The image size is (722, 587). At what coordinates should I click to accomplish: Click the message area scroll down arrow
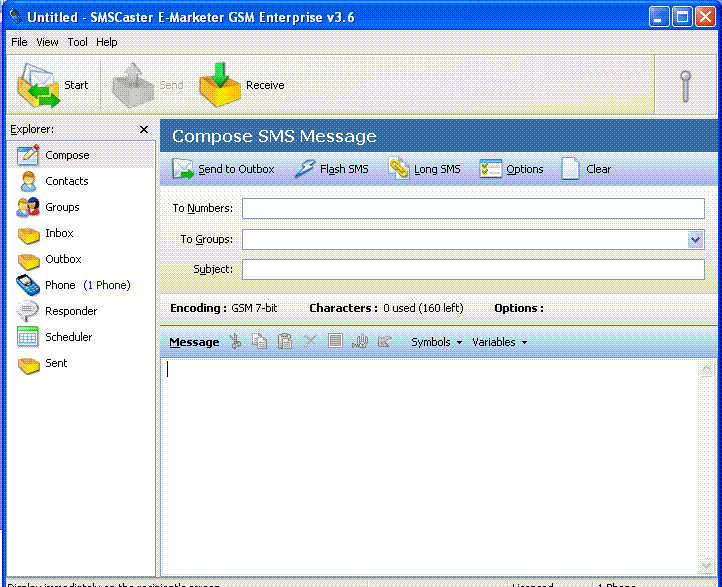click(x=706, y=565)
